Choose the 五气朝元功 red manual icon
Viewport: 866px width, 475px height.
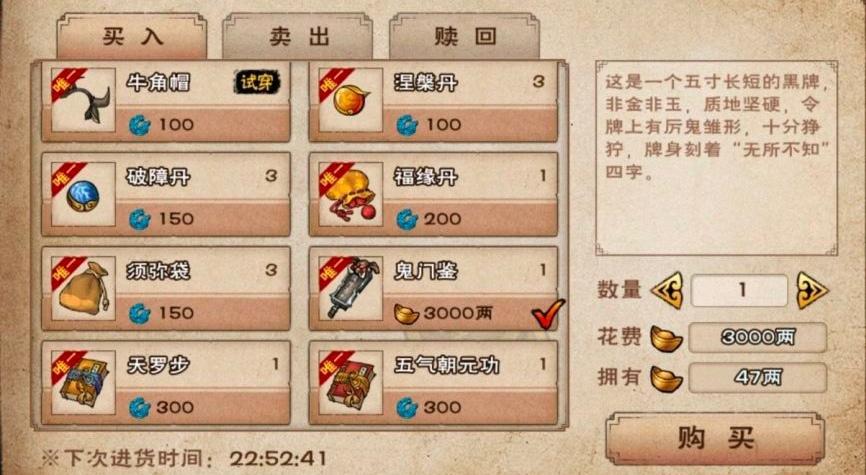[x=351, y=383]
